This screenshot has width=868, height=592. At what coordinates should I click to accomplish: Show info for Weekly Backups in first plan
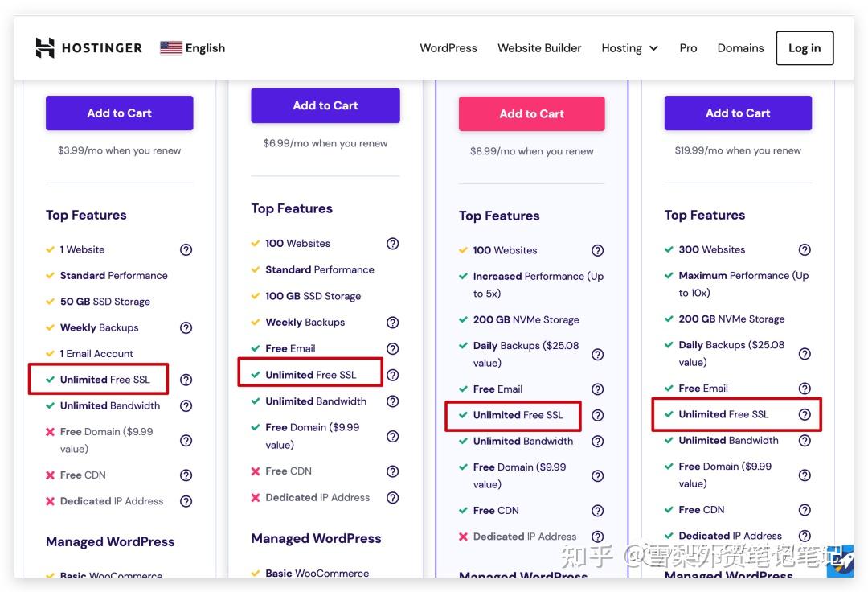tap(186, 328)
